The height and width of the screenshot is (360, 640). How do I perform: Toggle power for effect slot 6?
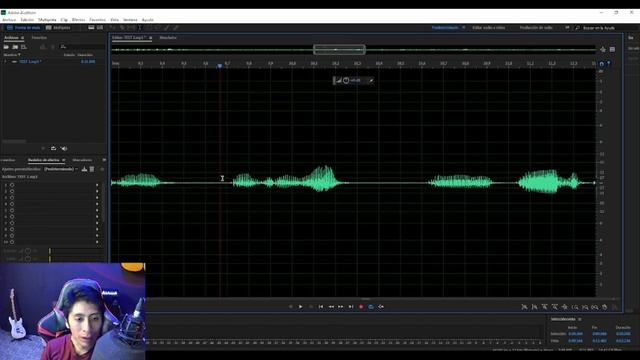tap(12, 217)
